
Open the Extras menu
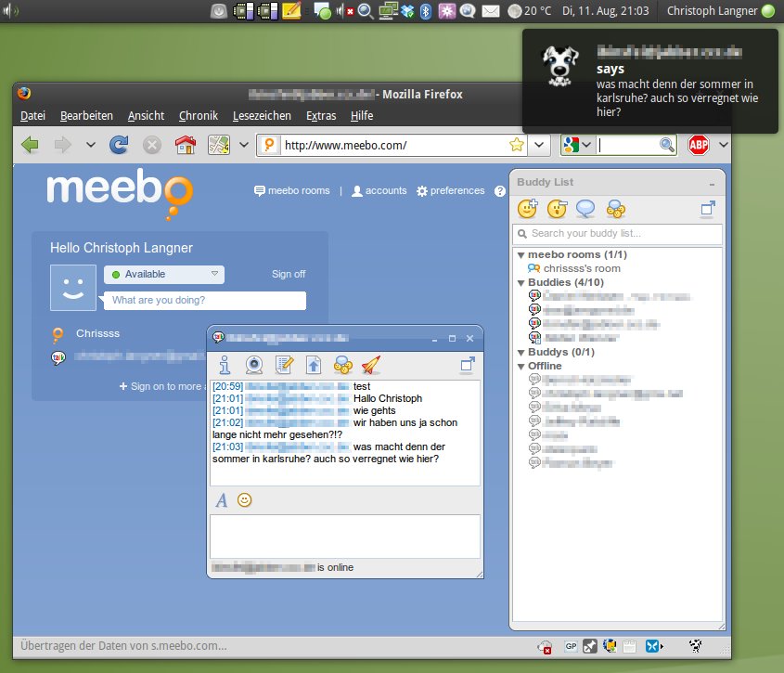(321, 116)
